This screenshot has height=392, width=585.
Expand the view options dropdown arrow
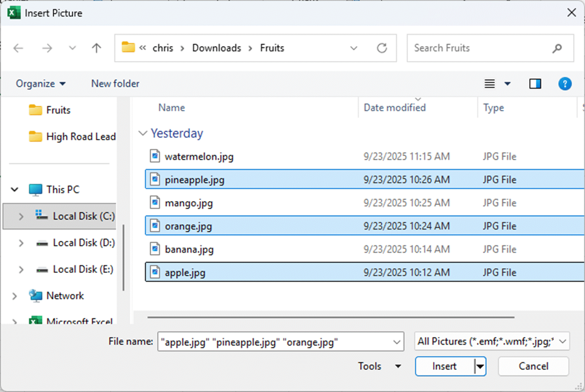(x=507, y=84)
